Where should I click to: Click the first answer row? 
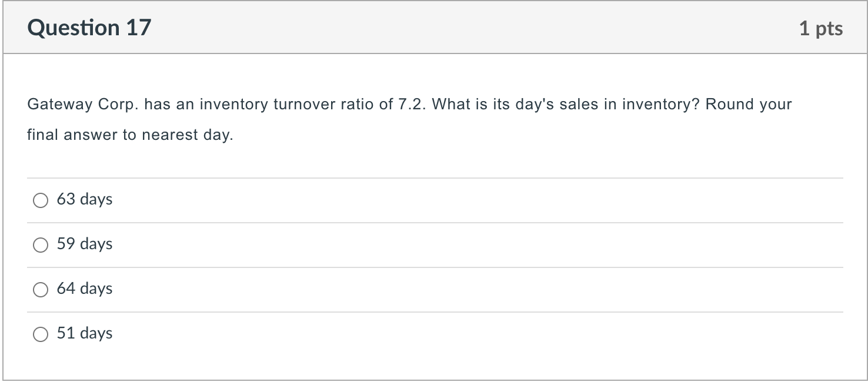[x=434, y=200]
